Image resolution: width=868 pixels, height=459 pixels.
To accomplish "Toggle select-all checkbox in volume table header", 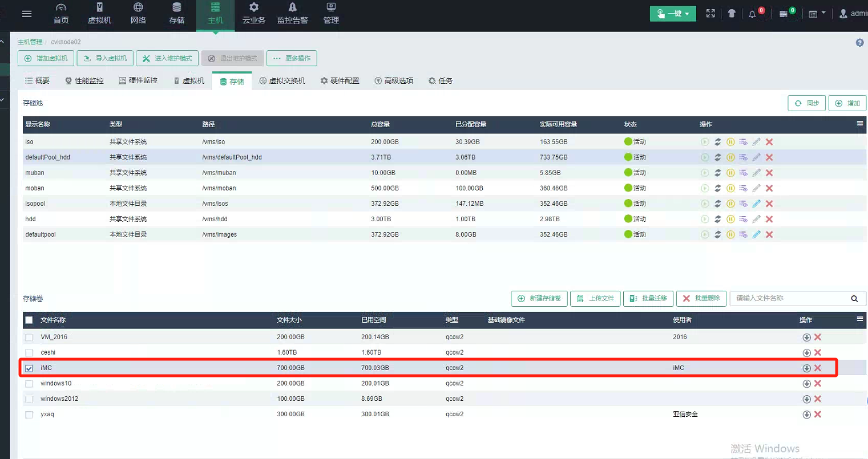I will click(29, 320).
